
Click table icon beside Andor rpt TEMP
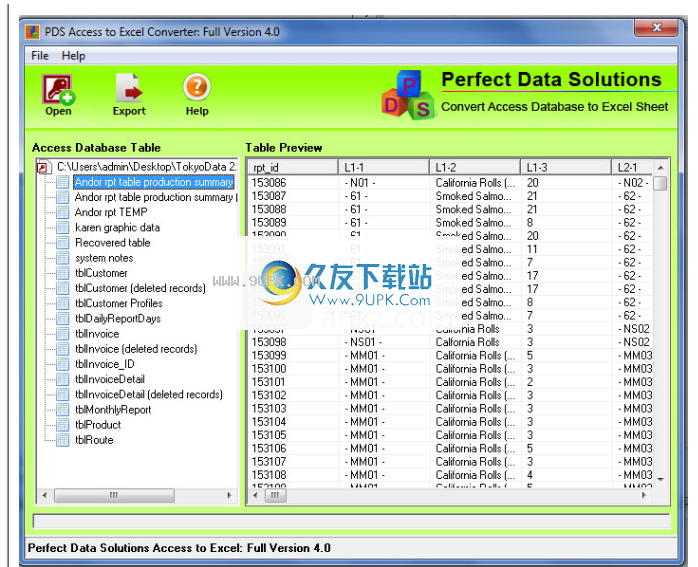63,212
